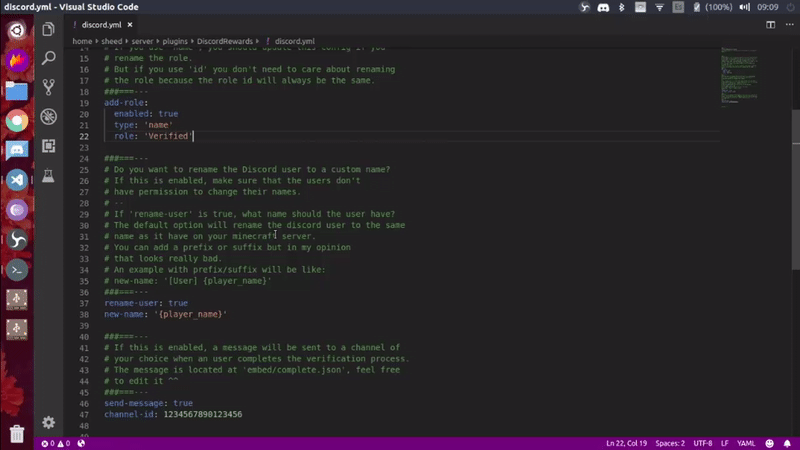Open the network indicator in top panel
Viewport: 800px width, 450px height.
659,7
